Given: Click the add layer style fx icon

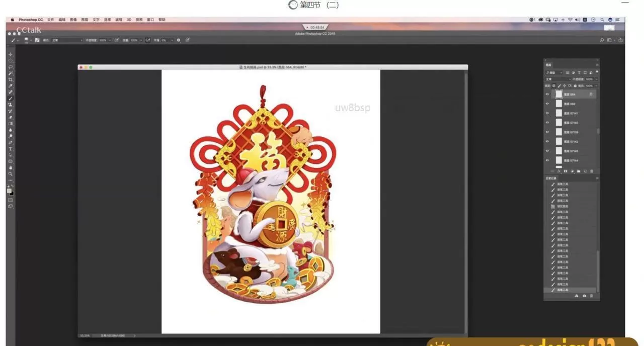Looking at the screenshot, I should [559, 171].
